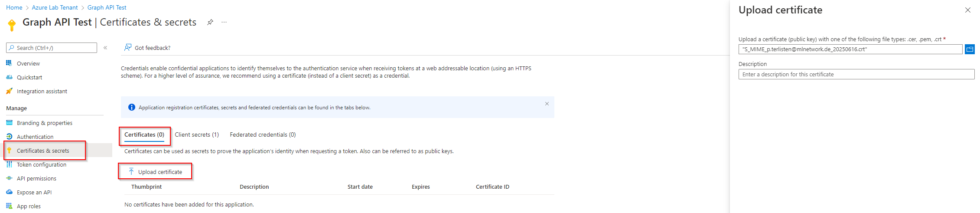This screenshot has height=213, width=980.
Task: Open Integration assistant
Action: pos(42,91)
